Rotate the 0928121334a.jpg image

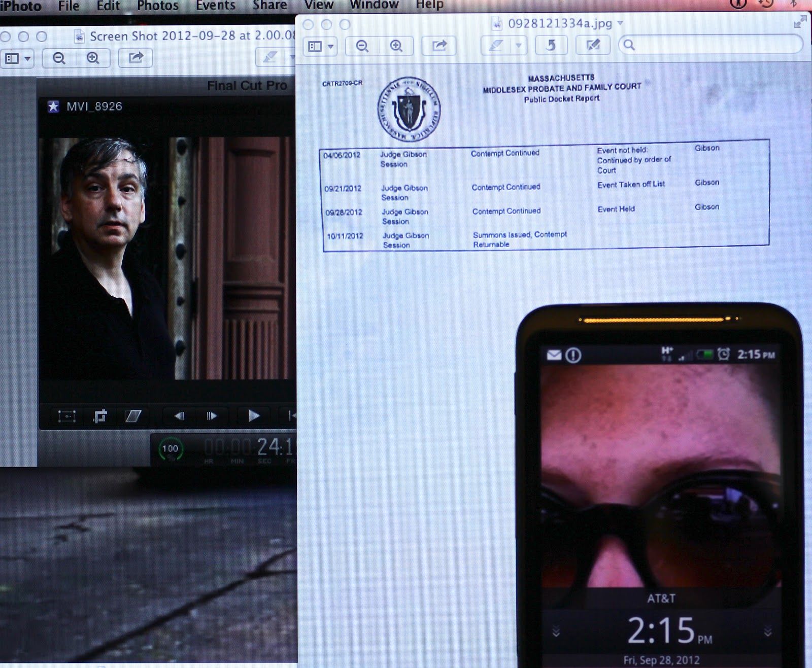click(551, 46)
